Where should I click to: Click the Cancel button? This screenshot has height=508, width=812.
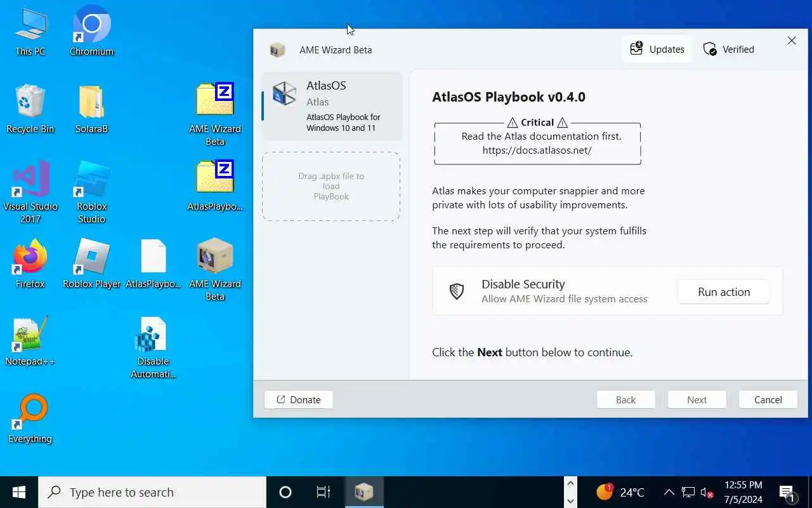768,399
